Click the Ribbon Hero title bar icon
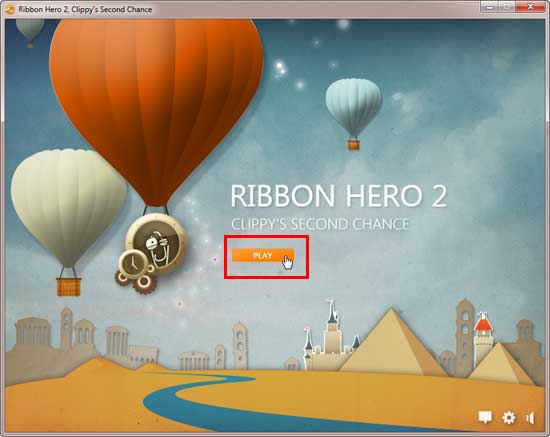Image resolution: width=550 pixels, height=437 pixels. tap(10, 9)
